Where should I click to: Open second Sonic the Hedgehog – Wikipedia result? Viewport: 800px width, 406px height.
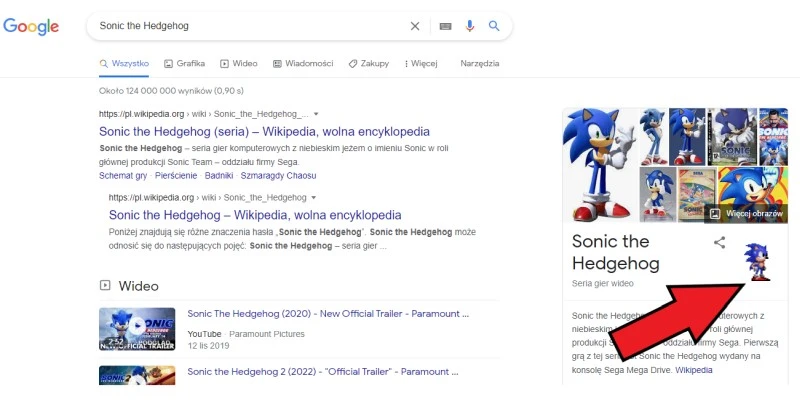click(255, 215)
